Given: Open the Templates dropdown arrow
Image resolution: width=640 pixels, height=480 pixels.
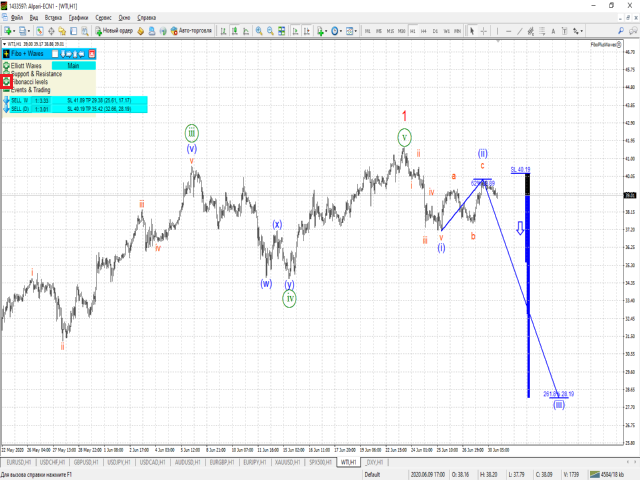Looking at the screenshot, I should (x=356, y=31).
